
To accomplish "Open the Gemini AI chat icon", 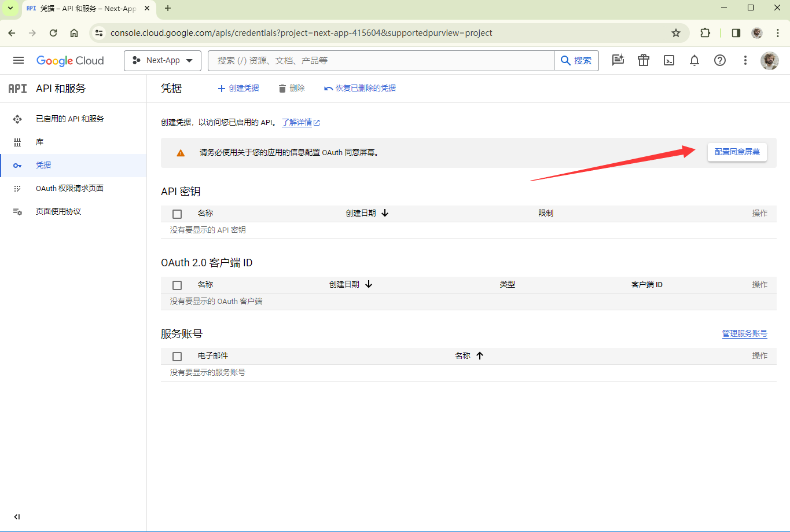I will (x=618, y=60).
